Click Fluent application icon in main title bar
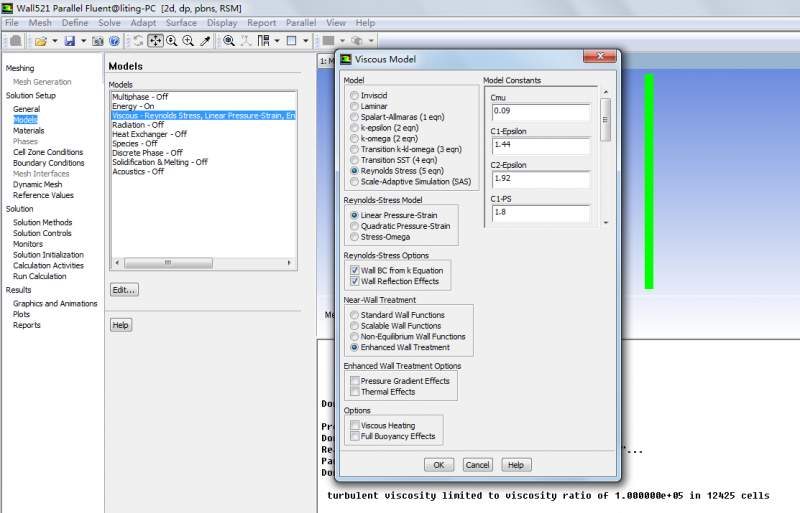Image resolution: width=800 pixels, height=513 pixels. coord(7,8)
